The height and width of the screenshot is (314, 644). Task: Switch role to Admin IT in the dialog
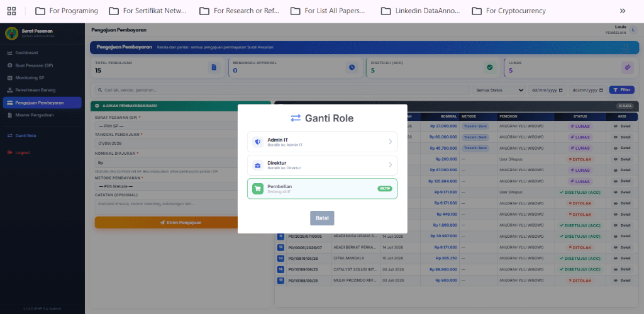323,142
